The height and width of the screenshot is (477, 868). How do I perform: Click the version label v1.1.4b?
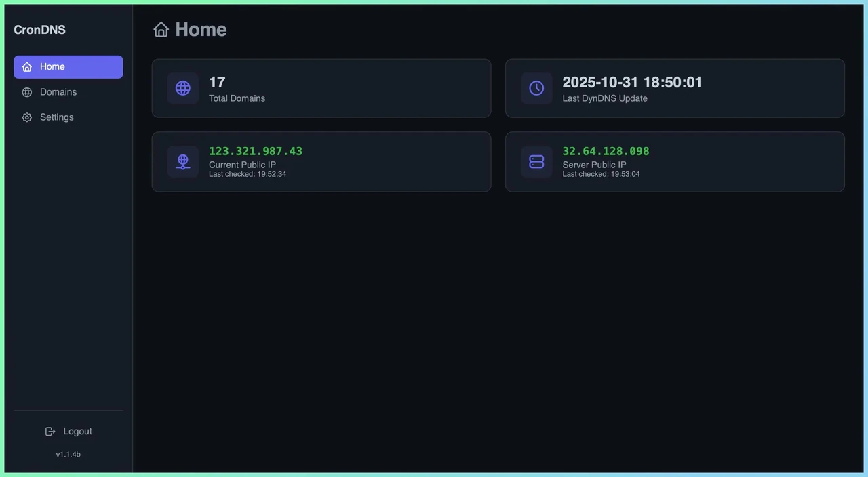tap(68, 455)
